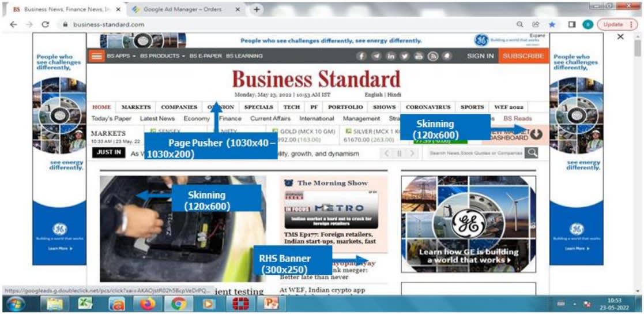
Task: Close the Google Ad Manager tab
Action: tap(238, 9)
